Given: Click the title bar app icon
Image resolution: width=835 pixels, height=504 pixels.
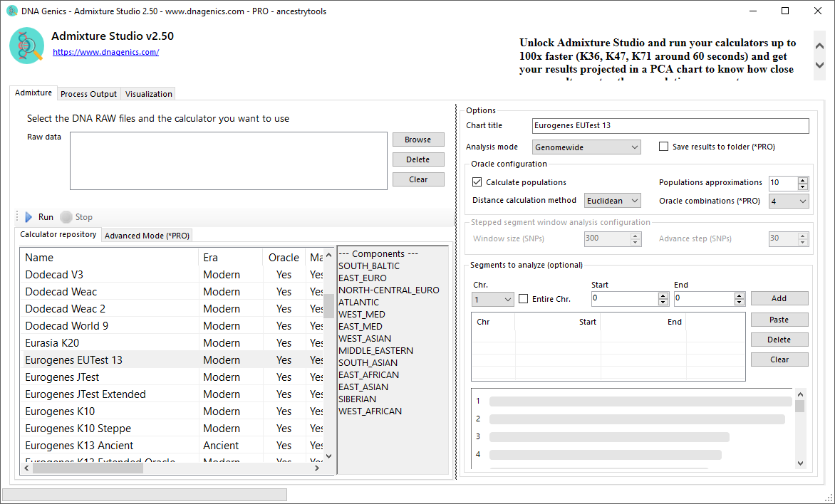Looking at the screenshot, I should 11,11.
